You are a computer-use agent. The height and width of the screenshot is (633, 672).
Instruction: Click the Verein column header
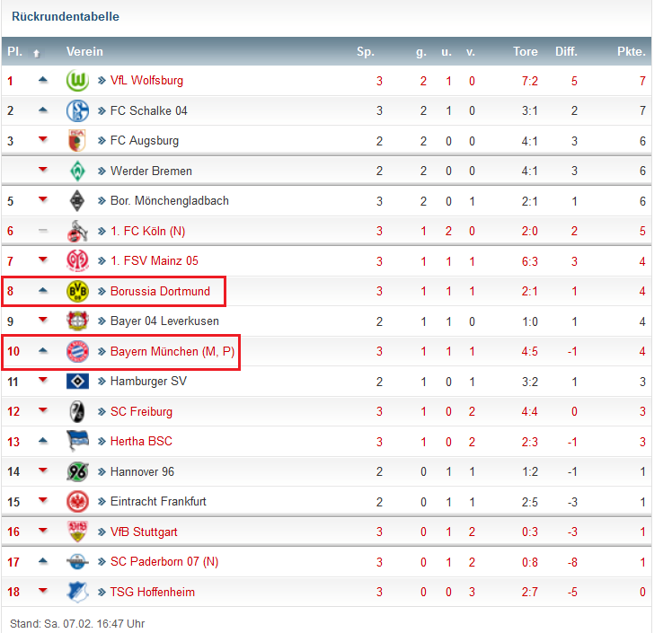click(84, 51)
